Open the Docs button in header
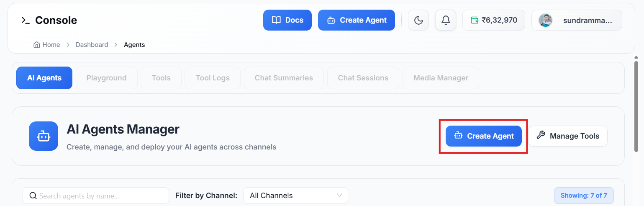The height and width of the screenshot is (206, 644). tap(287, 20)
